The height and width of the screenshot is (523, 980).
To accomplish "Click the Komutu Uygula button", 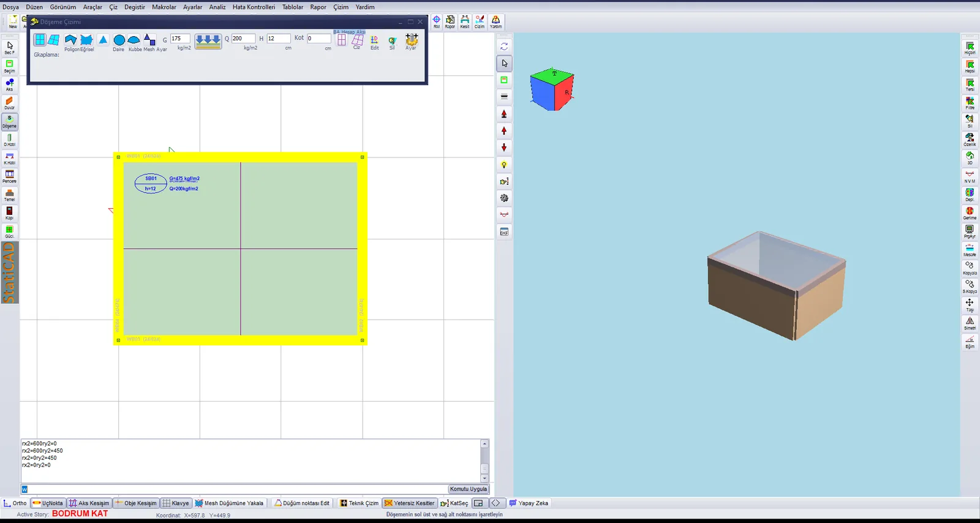I will (x=469, y=489).
